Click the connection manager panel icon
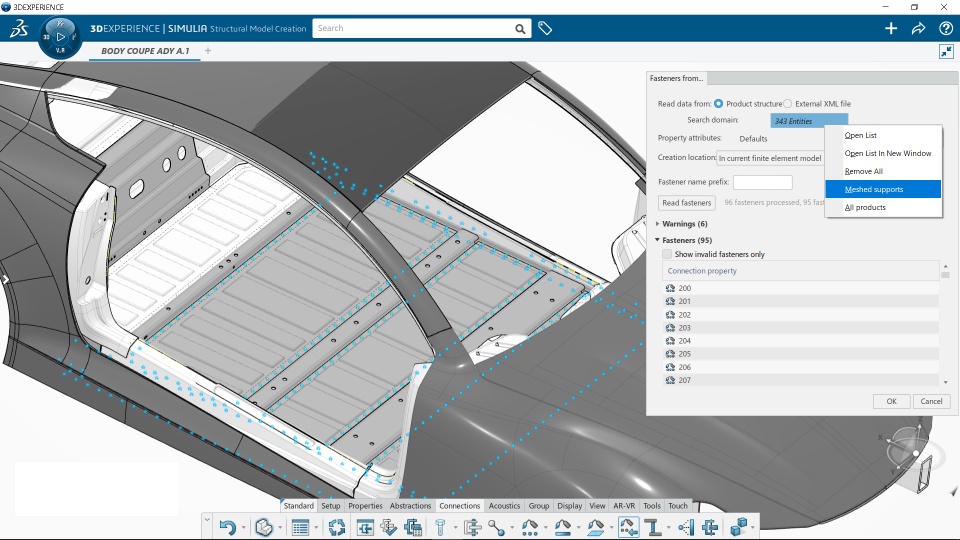This screenshot has width=960, height=540. [365, 527]
